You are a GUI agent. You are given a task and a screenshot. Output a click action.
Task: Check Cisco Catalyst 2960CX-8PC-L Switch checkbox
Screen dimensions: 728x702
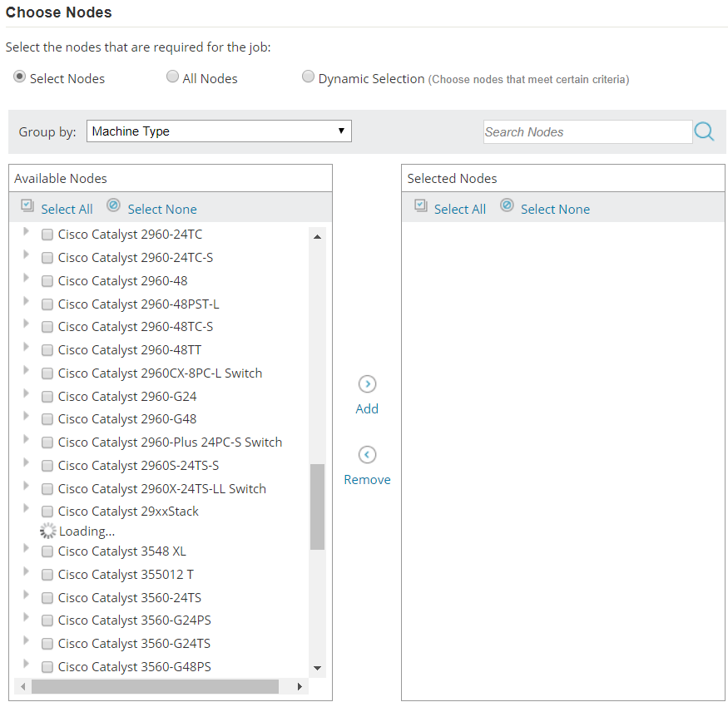tap(47, 373)
